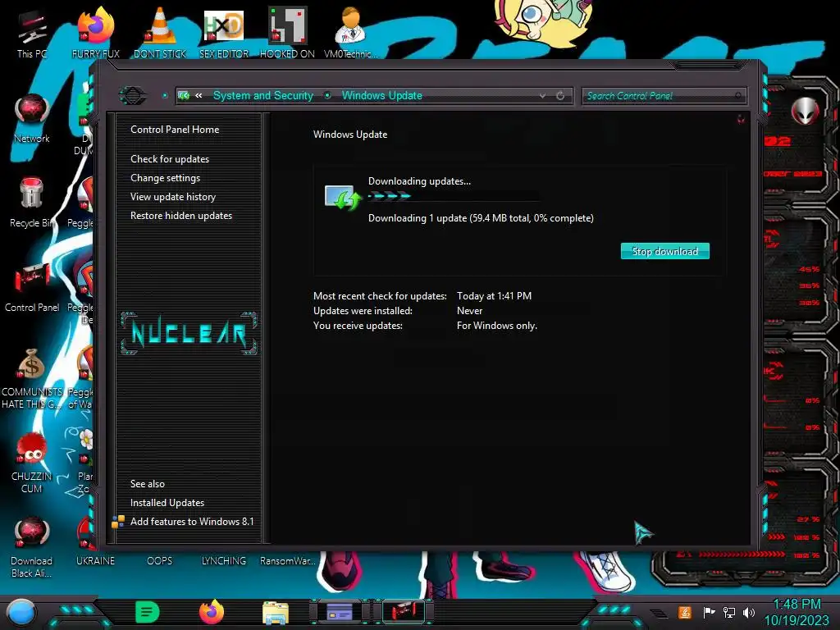Click Add features to Windows 8.1

click(x=192, y=521)
